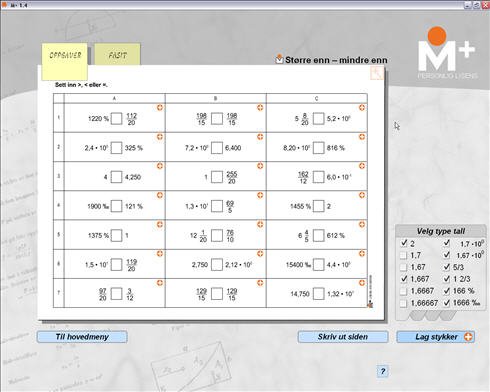Uncheck the '2' number type checkbox

pos(404,243)
